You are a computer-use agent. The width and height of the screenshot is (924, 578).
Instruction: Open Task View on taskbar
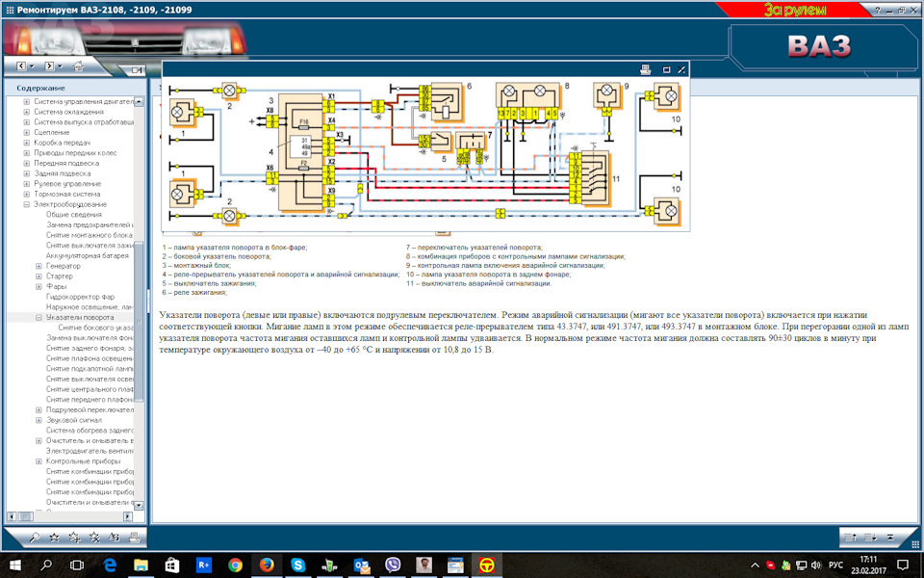click(x=77, y=565)
